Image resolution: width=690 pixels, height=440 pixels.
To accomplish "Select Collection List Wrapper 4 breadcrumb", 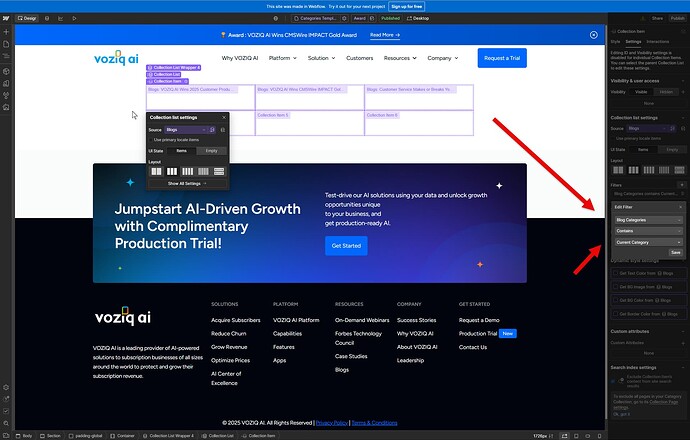I will 168,436.
